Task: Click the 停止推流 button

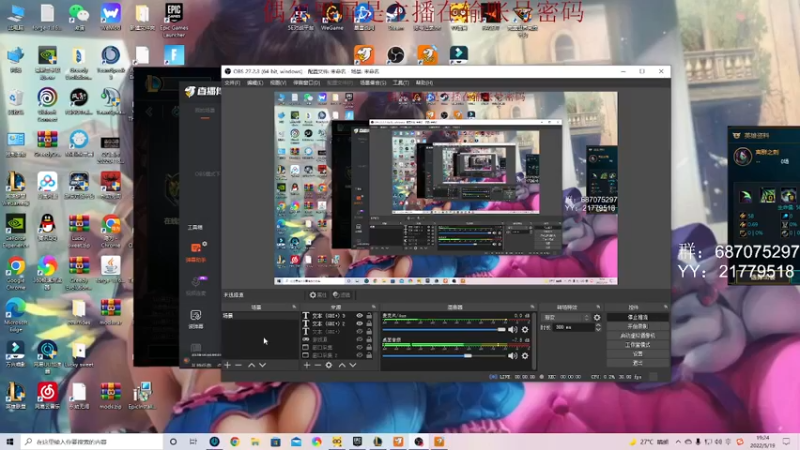Action: 638,317
